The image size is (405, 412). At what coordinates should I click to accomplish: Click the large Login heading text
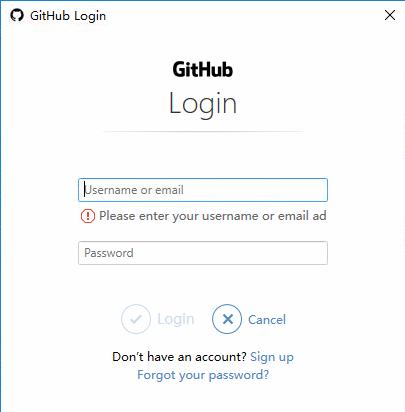203,104
